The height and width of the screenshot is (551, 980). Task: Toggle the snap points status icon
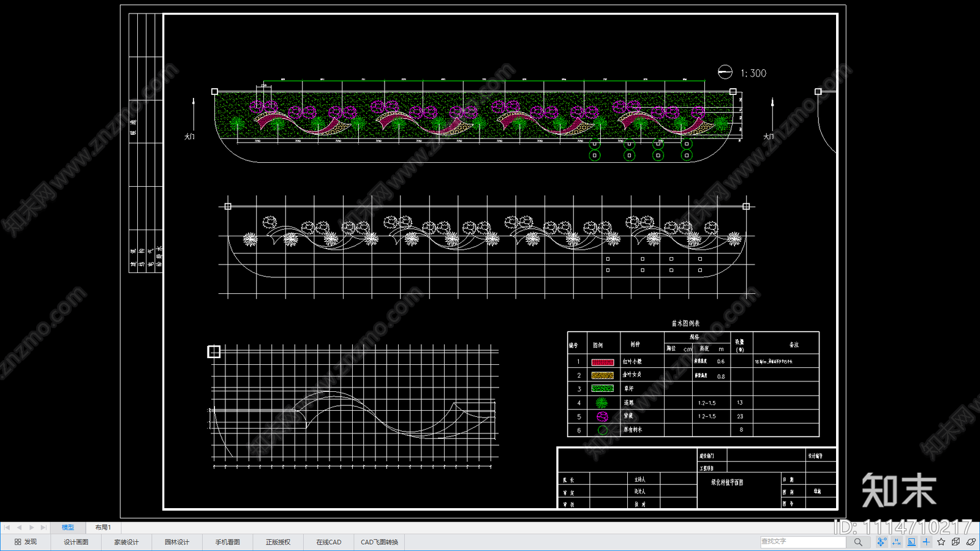[881, 542]
